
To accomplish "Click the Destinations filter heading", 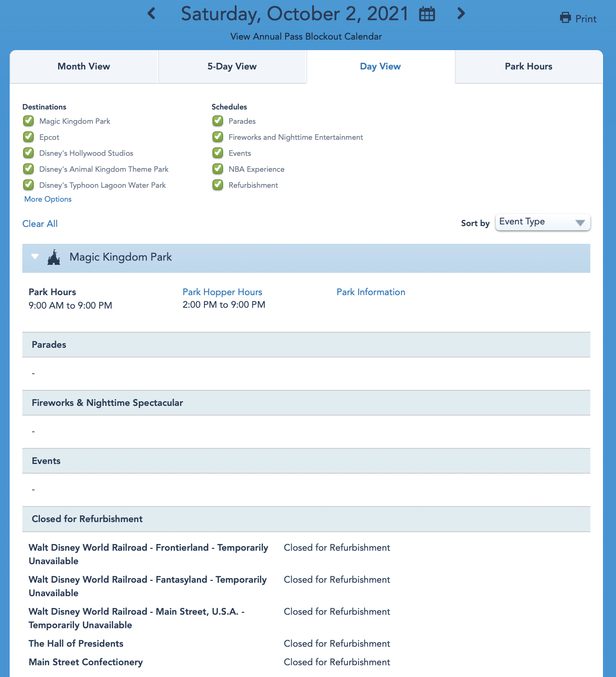I will click(x=44, y=107).
